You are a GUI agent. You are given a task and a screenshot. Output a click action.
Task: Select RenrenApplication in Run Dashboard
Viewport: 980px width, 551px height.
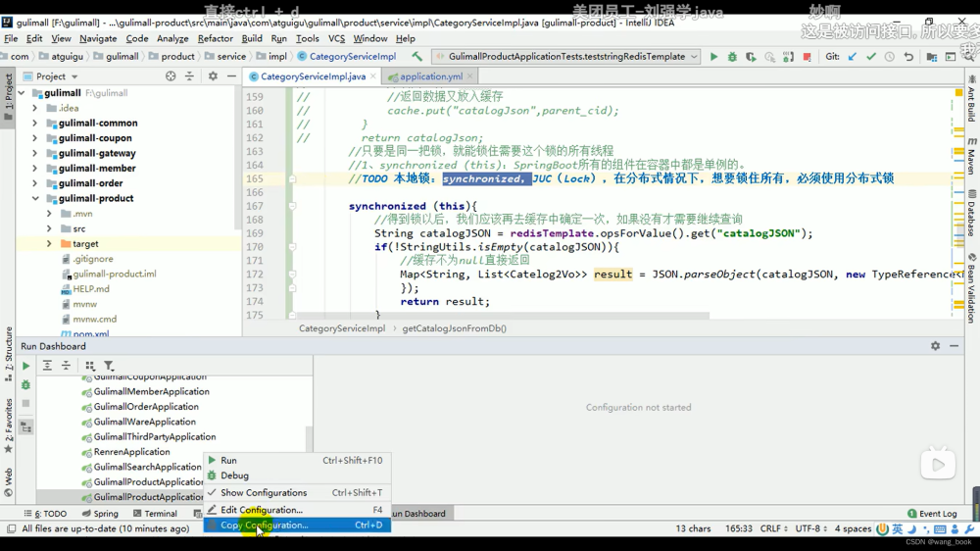(132, 452)
